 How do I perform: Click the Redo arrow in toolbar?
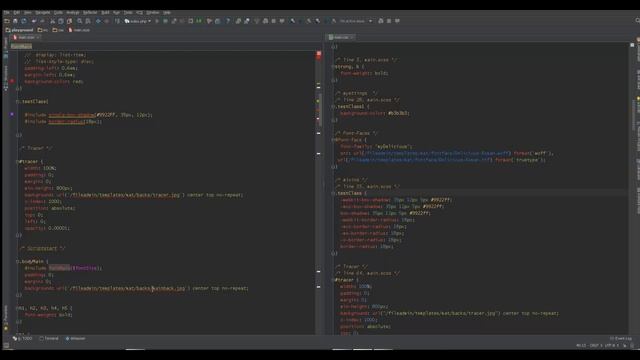pyautogui.click(x=42, y=21)
